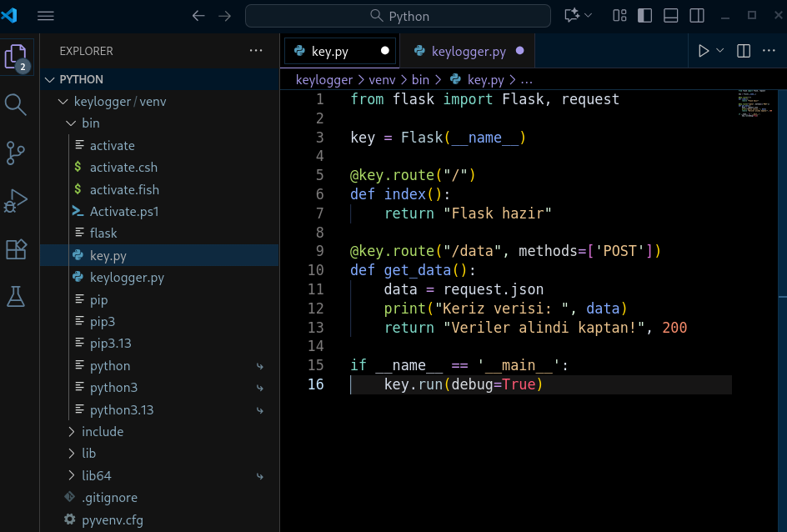Open the pip3 file

tap(159, 321)
